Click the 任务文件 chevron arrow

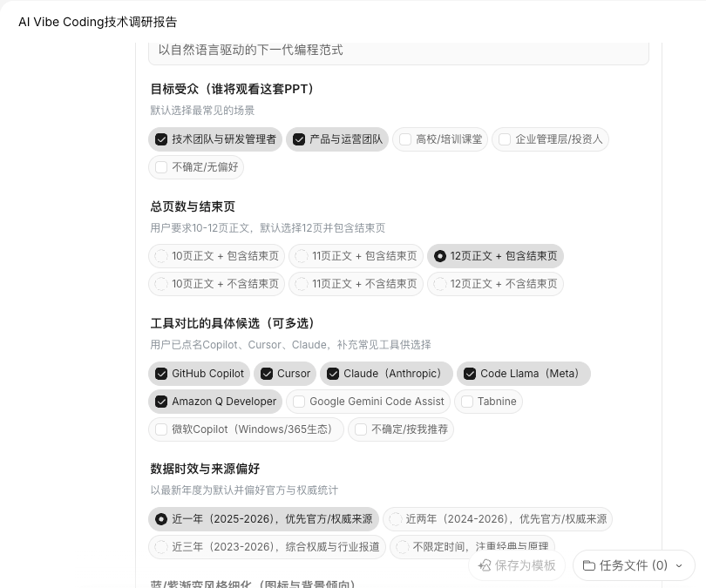click(679, 566)
